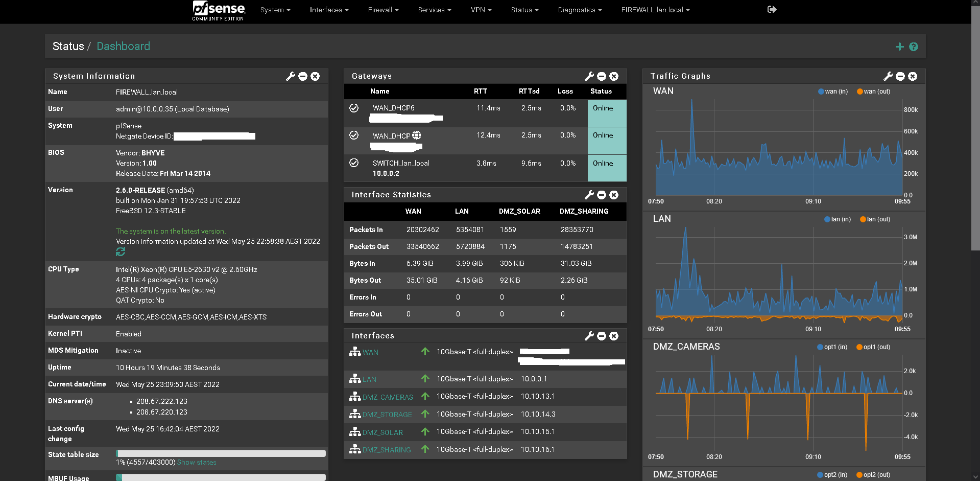Collapse the Gateways widget

pos(602,76)
